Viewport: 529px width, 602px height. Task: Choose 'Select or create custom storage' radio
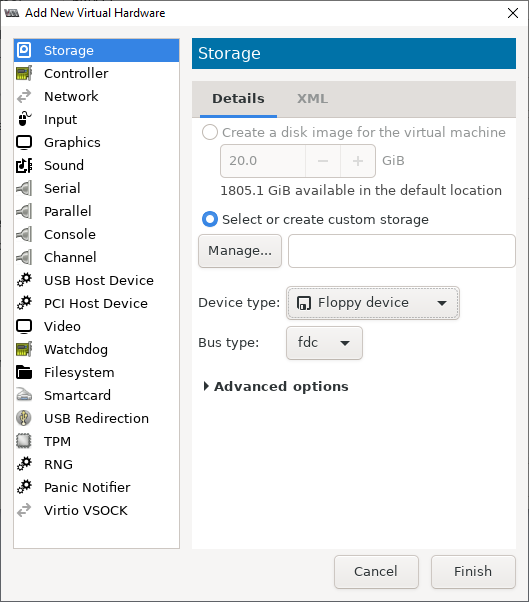tap(210, 220)
